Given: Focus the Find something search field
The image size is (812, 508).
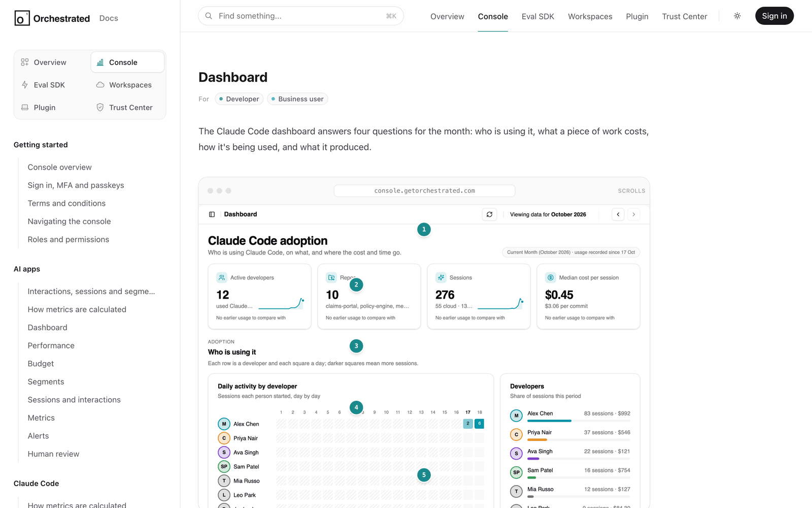Looking at the screenshot, I should pos(301,16).
